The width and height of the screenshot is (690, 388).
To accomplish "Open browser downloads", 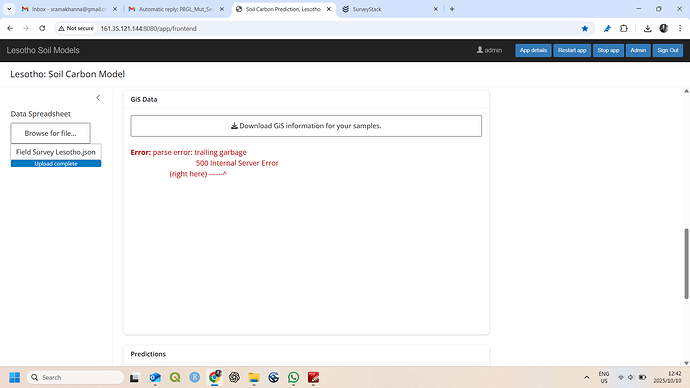I will tap(647, 28).
